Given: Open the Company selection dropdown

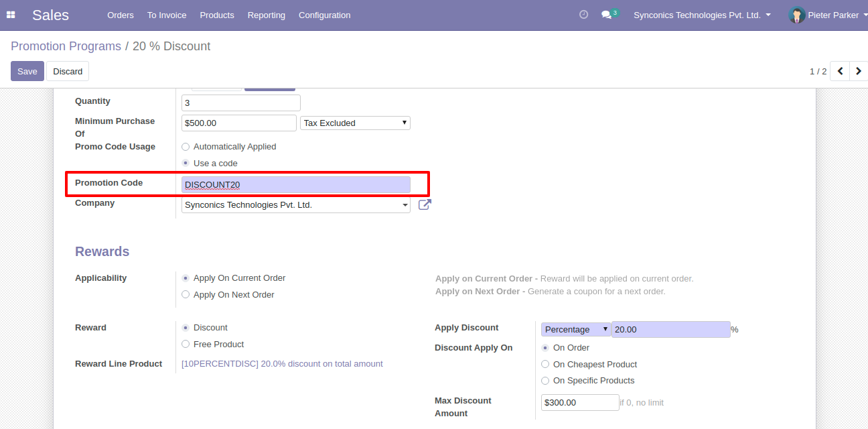Looking at the screenshot, I should coord(295,205).
